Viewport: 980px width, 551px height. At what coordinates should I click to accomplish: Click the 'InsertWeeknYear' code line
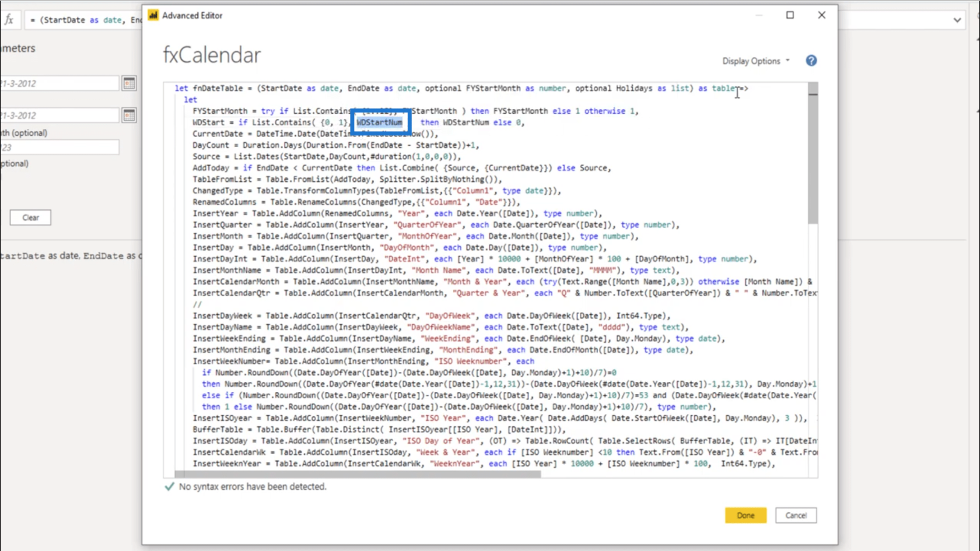coord(484,464)
